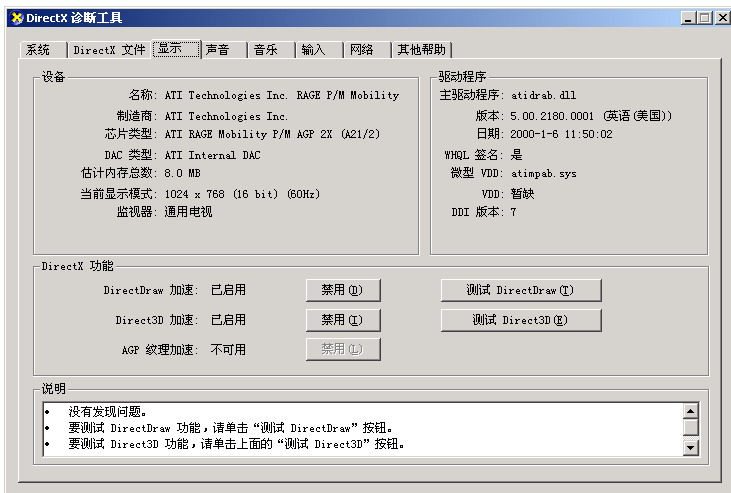
Task: Select the 显示 tab
Action: click(x=177, y=49)
